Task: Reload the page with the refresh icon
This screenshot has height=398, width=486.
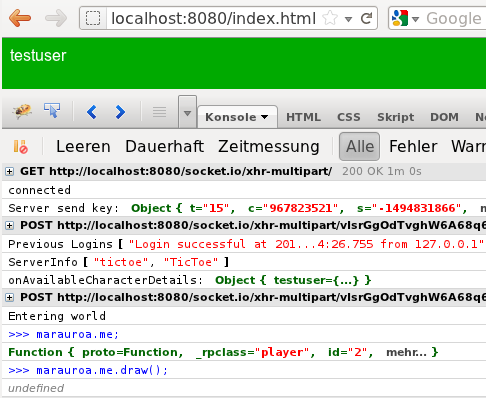Action: click(x=366, y=18)
